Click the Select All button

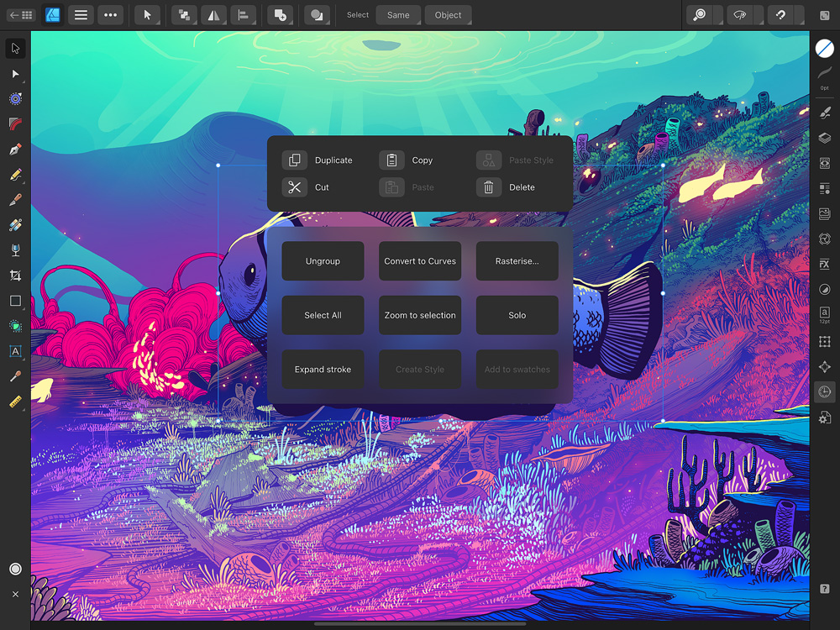tap(323, 315)
